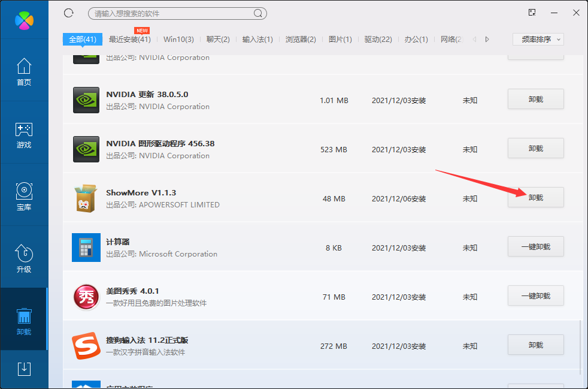Open the 输入法(1) category tab

[257, 39]
